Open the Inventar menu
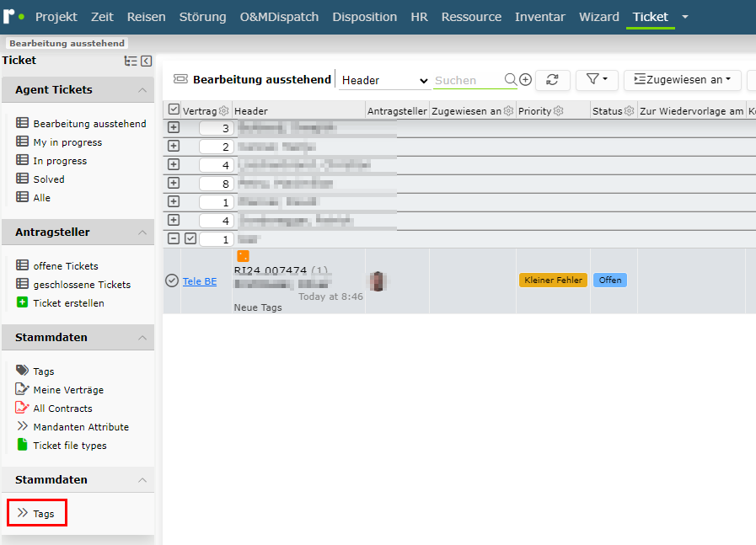 539,17
